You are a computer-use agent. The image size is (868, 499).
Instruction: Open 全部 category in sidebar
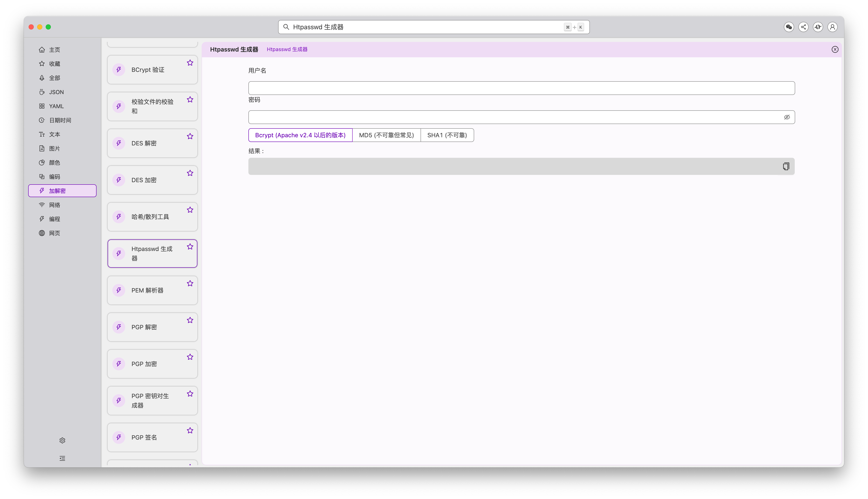click(x=62, y=78)
